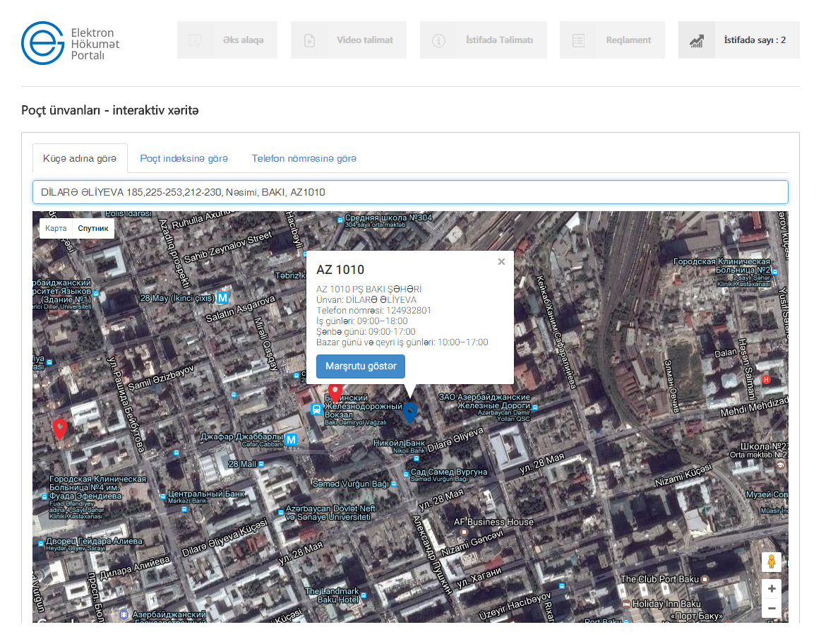
Task: Close the AZ 1010 info popup
Action: click(502, 262)
